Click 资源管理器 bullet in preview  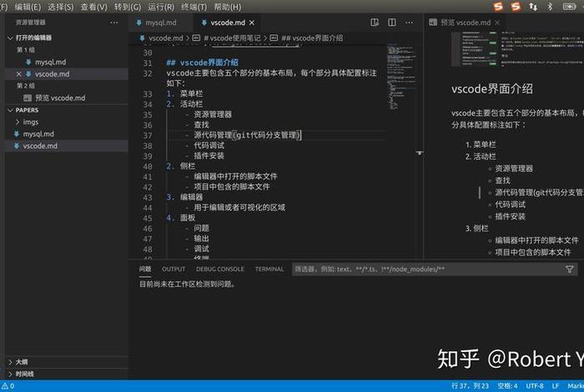[x=514, y=168]
